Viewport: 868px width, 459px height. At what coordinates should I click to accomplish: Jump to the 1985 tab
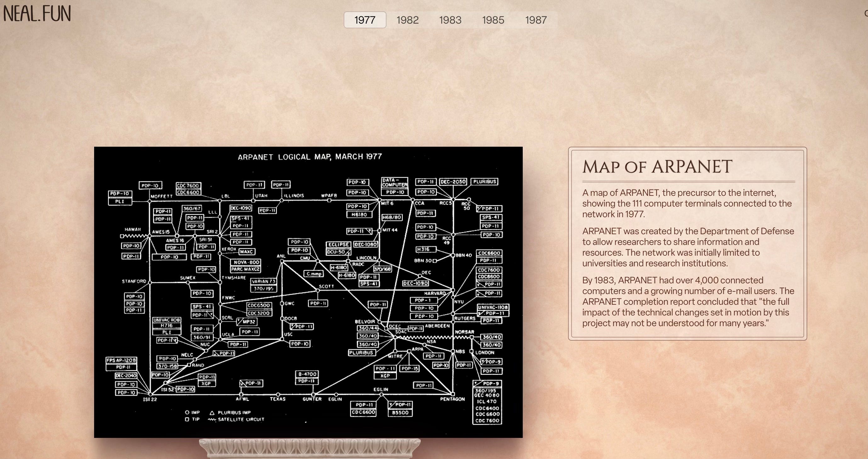(x=493, y=20)
